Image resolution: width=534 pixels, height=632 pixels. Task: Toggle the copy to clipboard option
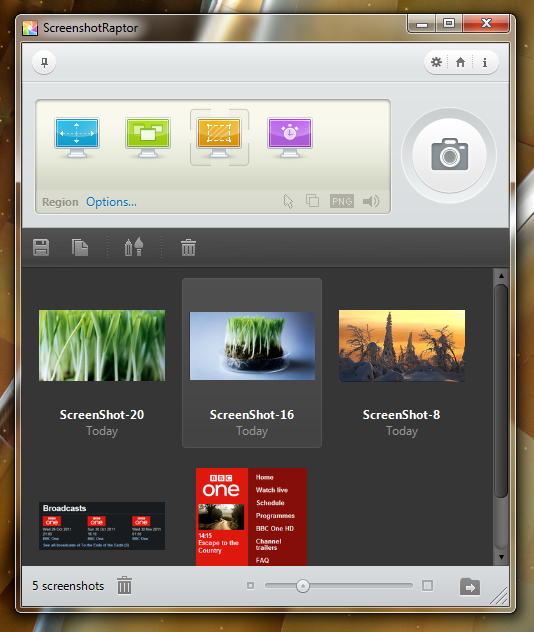pyautogui.click(x=312, y=201)
